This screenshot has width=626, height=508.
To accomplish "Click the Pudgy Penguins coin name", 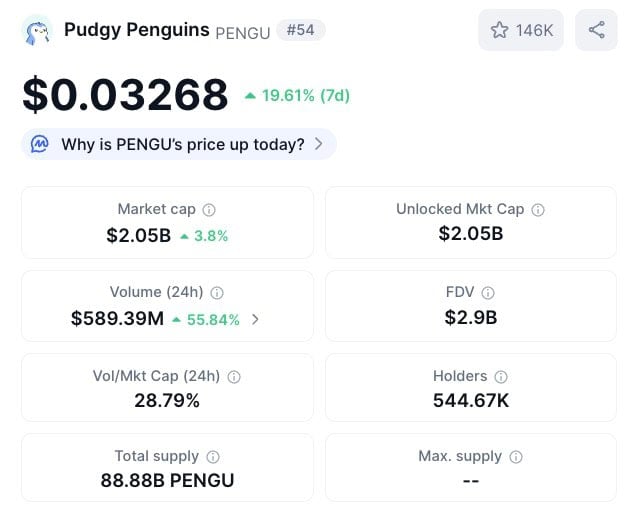I will click(x=136, y=29).
